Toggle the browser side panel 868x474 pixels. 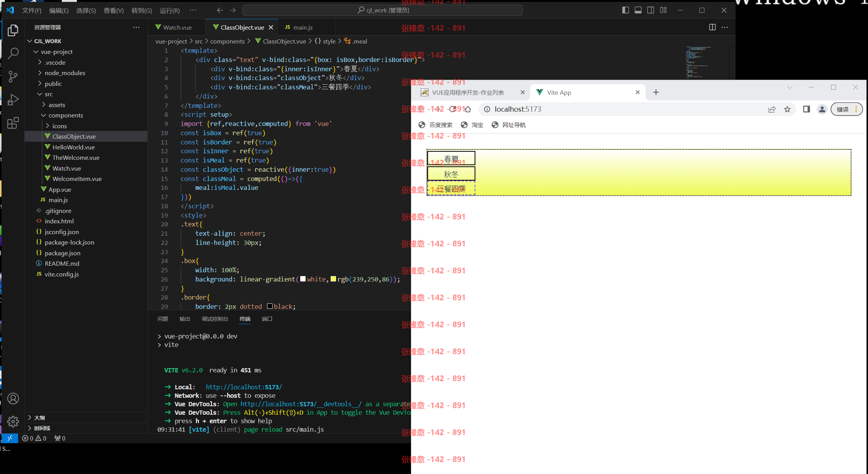pyautogui.click(x=806, y=109)
